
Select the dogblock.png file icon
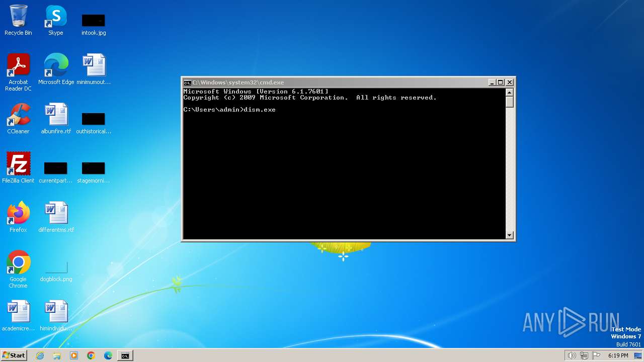coord(56,271)
